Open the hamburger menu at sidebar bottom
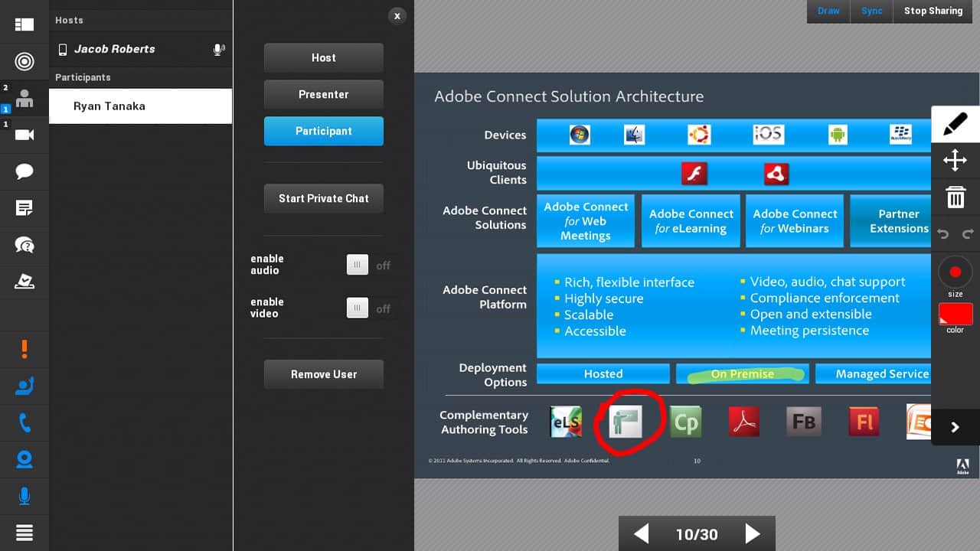Viewport: 980px width, 551px height. (24, 533)
